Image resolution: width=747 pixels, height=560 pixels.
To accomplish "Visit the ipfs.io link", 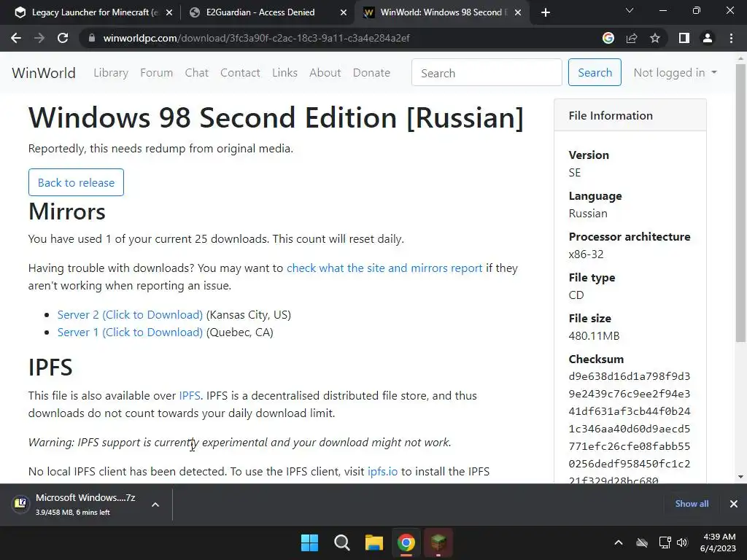I will 382,472.
